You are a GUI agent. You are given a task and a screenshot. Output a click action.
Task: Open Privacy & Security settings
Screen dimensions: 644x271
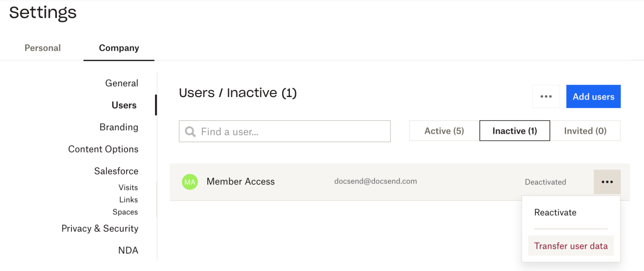pos(100,229)
